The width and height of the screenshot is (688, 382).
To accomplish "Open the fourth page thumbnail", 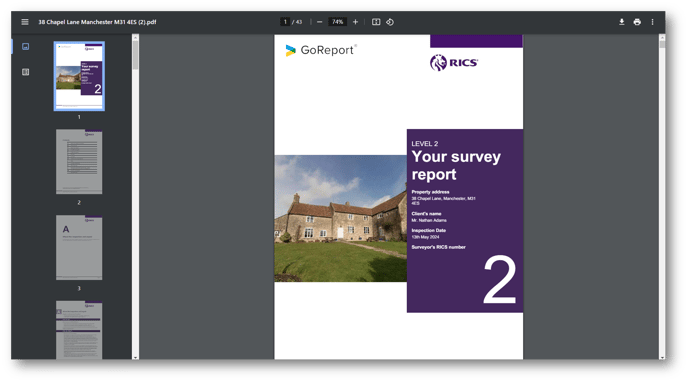I will (x=79, y=330).
